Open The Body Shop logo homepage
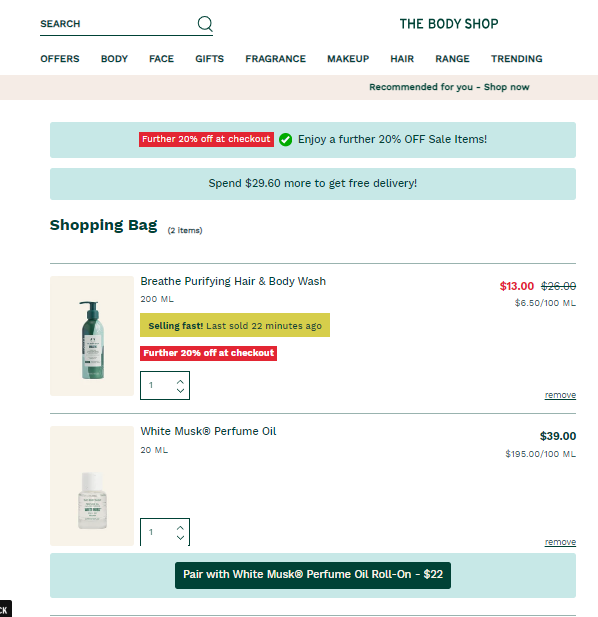This screenshot has height=617, width=598. click(x=449, y=24)
